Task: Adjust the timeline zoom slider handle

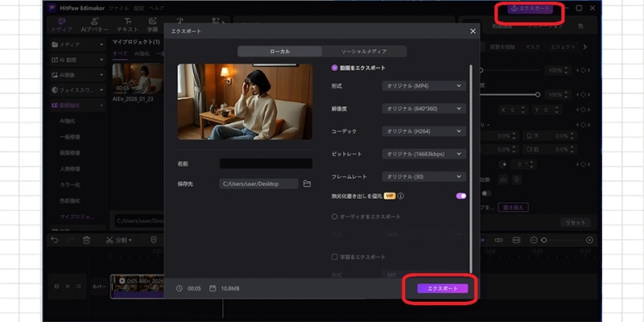Action: (x=544, y=240)
